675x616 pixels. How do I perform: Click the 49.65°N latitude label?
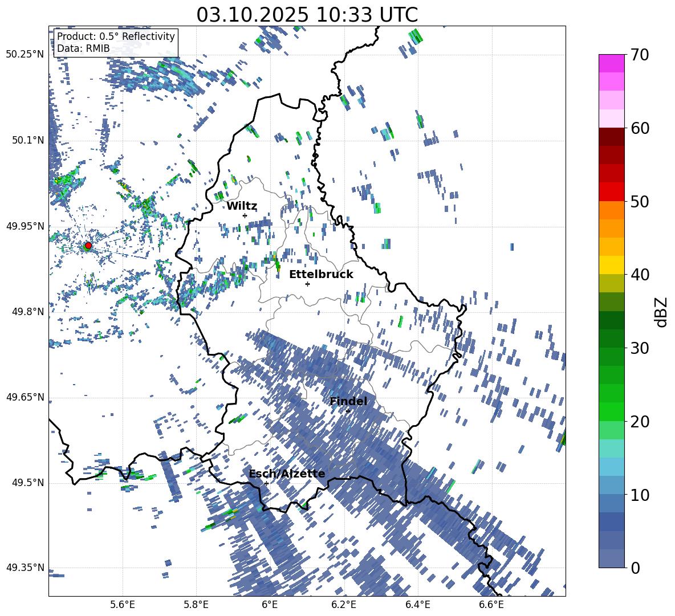(25, 397)
